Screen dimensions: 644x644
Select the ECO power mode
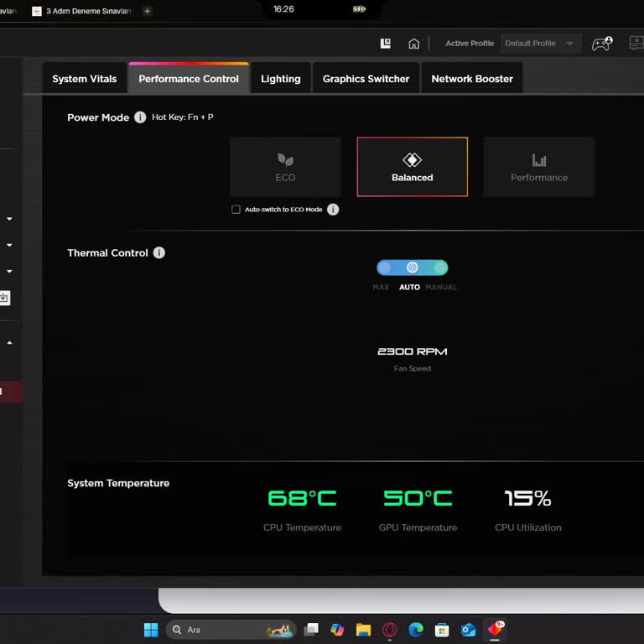coord(285,167)
